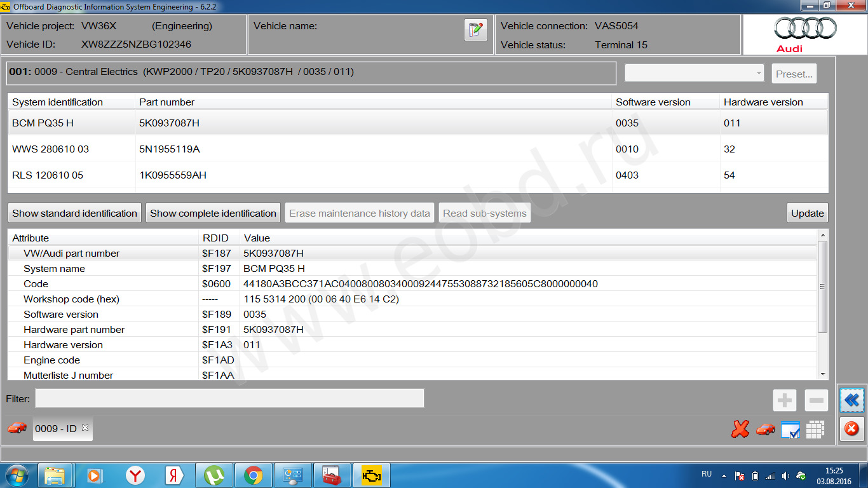Screen dimensions: 868x488
Task: Open the red toolbox taskbar icon
Action: [332, 475]
